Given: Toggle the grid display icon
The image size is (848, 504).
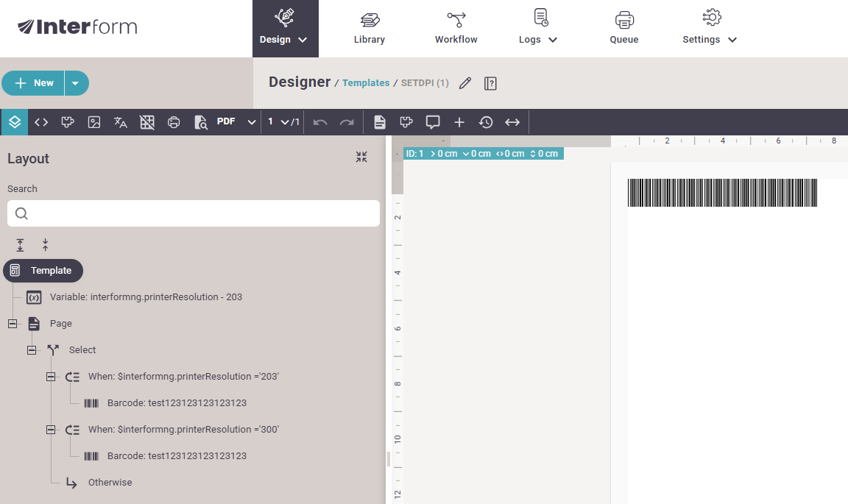Looking at the screenshot, I should [x=147, y=122].
